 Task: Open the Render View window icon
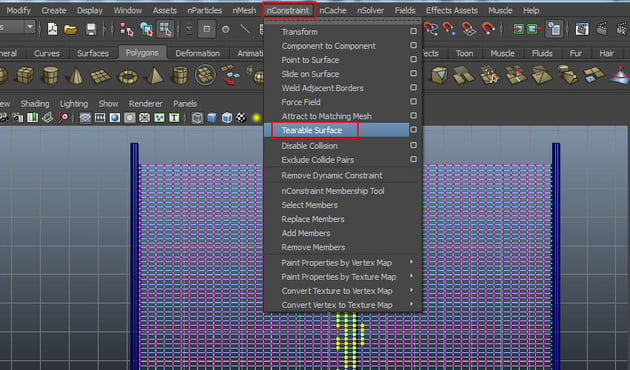(582, 29)
